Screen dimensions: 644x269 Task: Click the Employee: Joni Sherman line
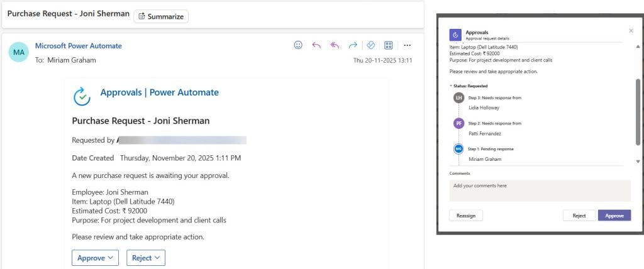pos(110,192)
